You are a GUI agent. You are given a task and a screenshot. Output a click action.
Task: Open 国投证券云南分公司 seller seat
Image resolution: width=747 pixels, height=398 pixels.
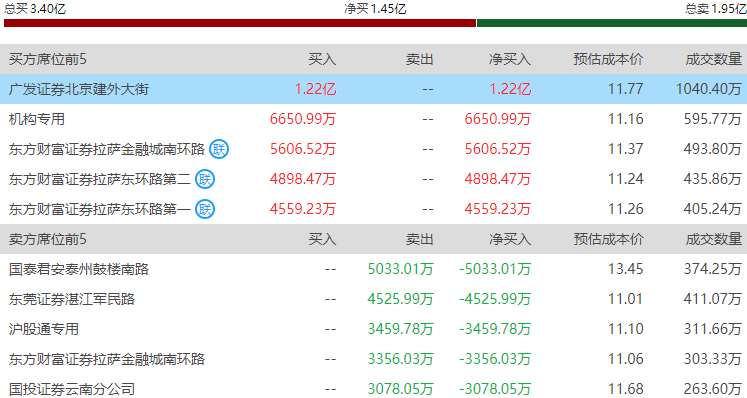point(72,389)
